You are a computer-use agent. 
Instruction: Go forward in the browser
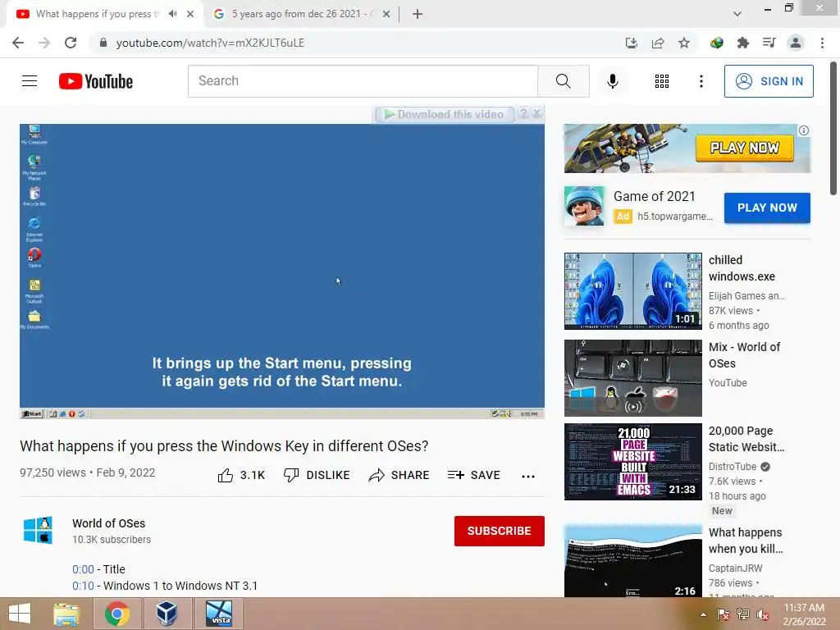[x=44, y=43]
